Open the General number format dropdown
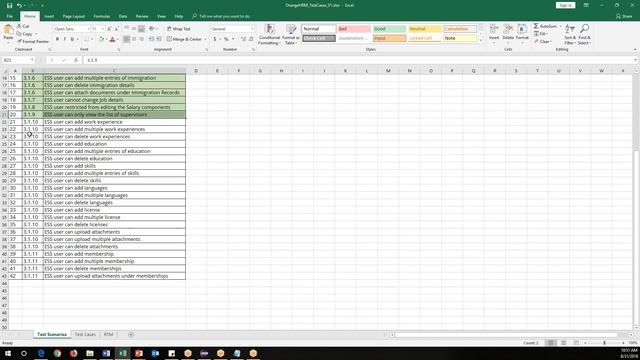This screenshot has width=640, height=360. coord(232,29)
